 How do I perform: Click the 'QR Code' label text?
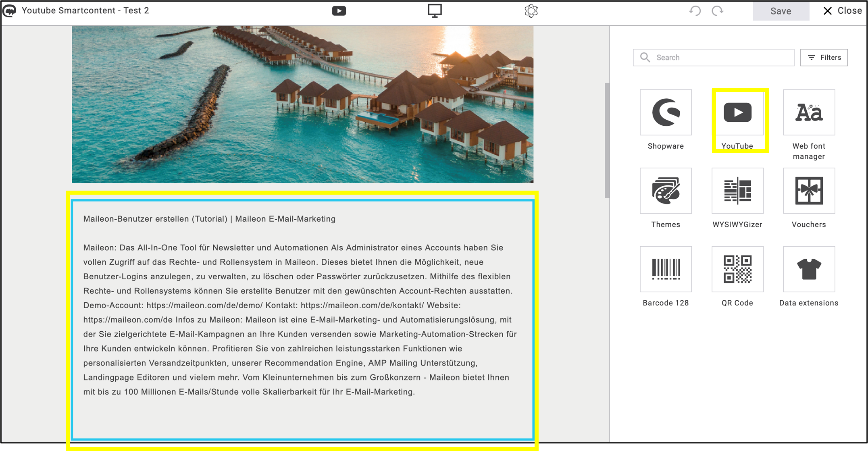tap(737, 303)
